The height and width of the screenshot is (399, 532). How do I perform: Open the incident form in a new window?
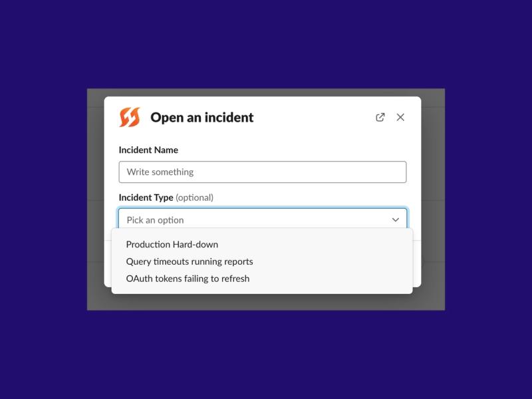(x=380, y=117)
